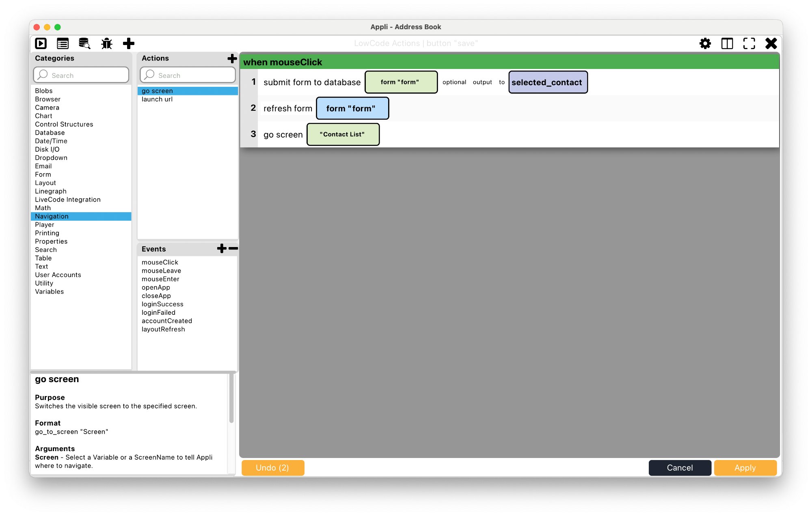Click the List/Content view icon

pos(64,43)
